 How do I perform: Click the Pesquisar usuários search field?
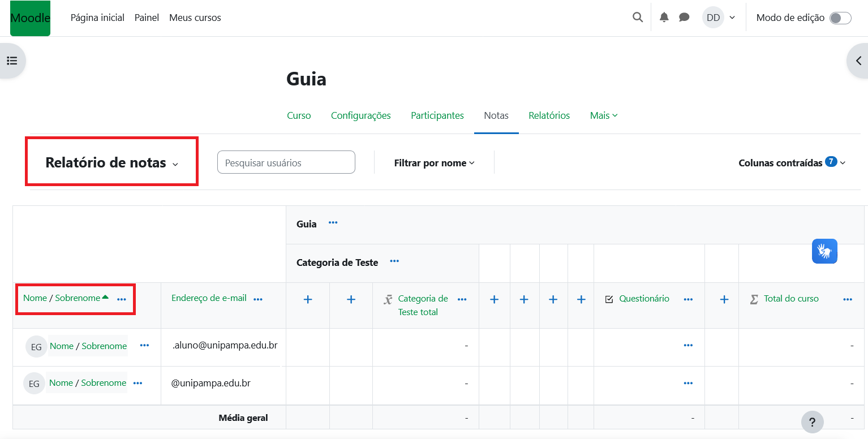[x=286, y=162]
